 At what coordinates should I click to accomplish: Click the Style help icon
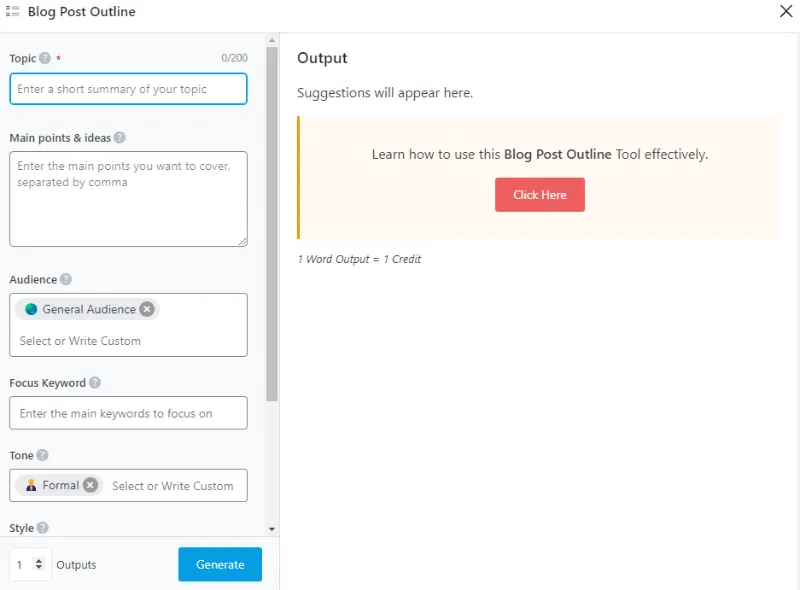[x=43, y=528]
